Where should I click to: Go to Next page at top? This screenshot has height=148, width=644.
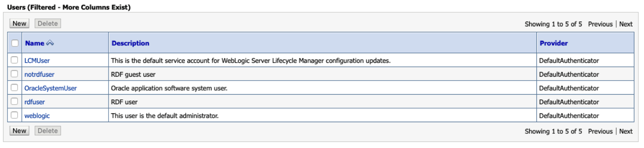(626, 24)
